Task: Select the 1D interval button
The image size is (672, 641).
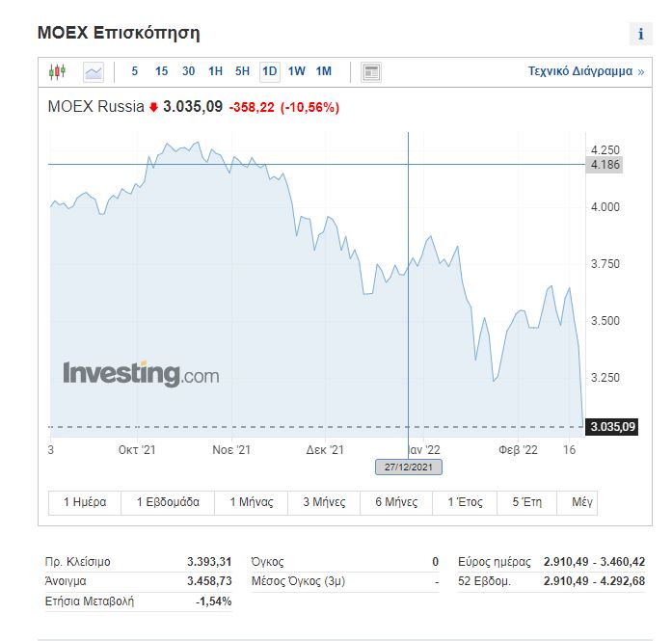Action: pyautogui.click(x=269, y=71)
